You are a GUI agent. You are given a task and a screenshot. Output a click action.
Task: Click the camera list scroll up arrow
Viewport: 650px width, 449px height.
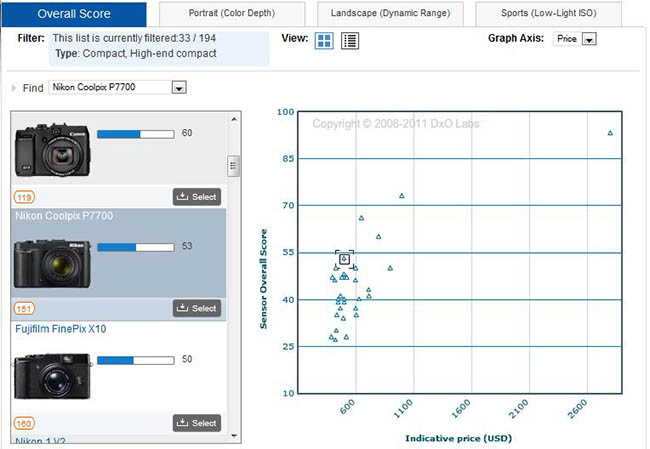coord(234,119)
